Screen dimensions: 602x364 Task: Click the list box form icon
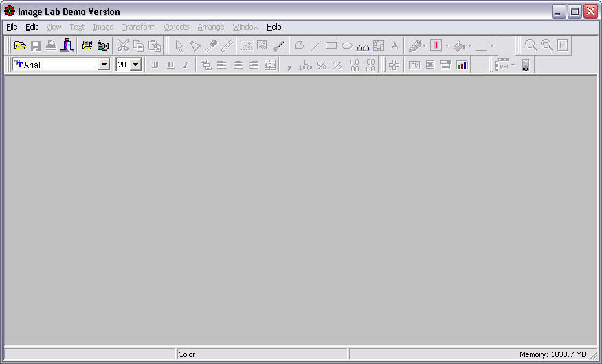click(445, 65)
